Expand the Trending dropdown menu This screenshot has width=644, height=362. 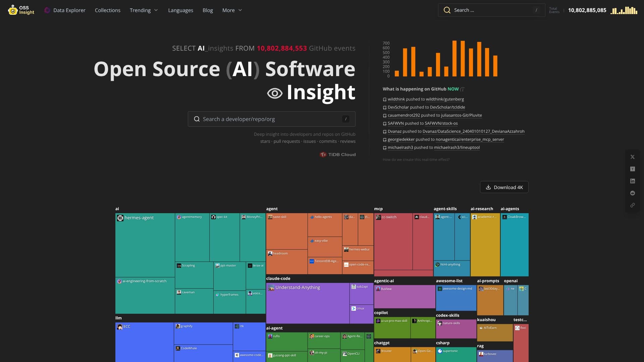[144, 10]
